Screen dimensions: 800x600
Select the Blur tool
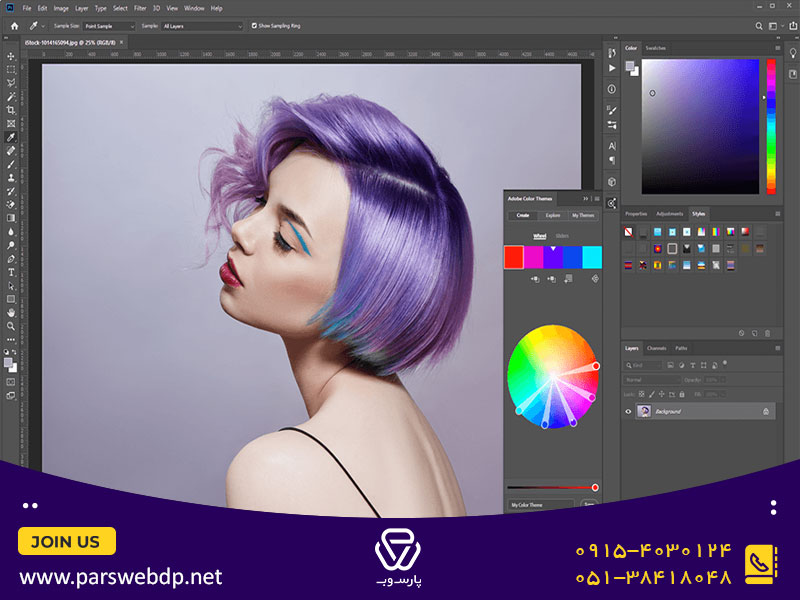coord(11,232)
